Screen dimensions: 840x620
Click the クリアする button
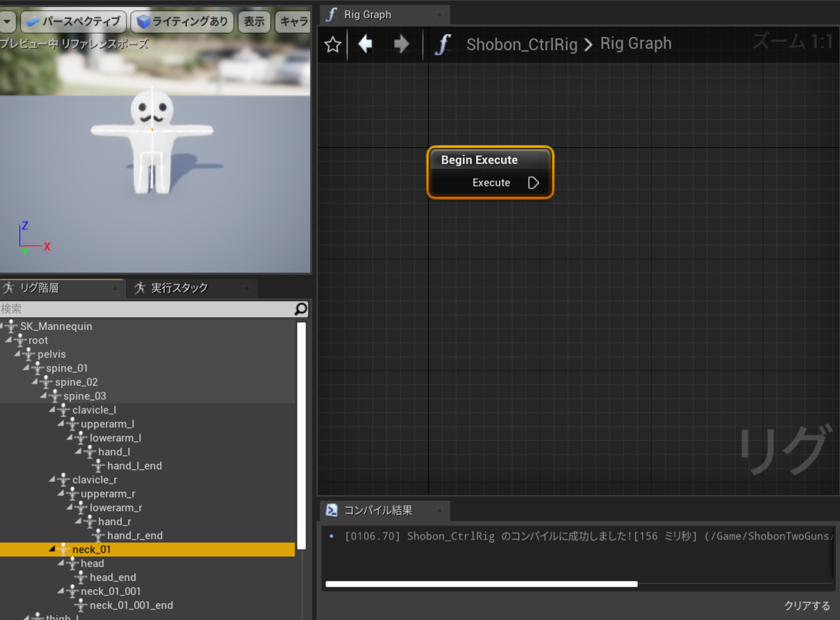[x=807, y=606]
